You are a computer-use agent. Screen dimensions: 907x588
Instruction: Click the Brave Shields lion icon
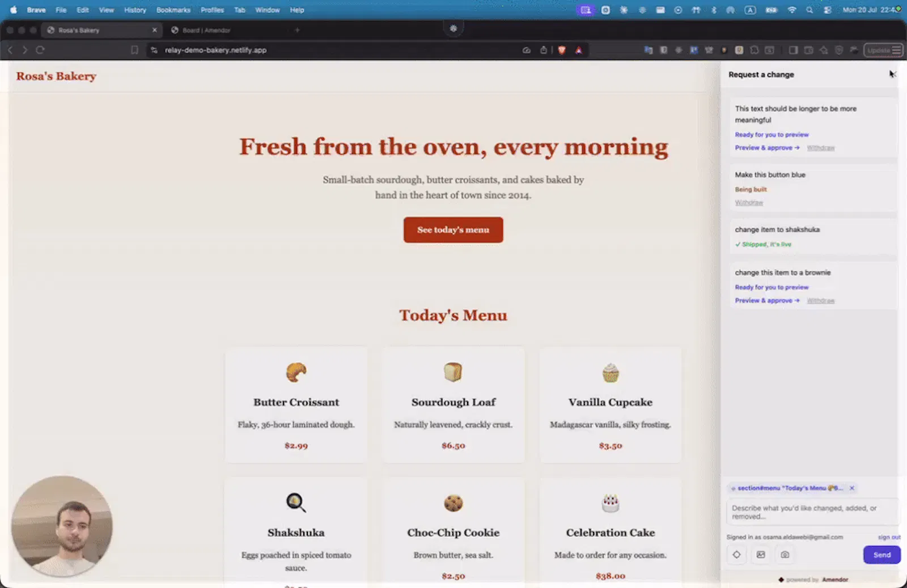coord(561,50)
